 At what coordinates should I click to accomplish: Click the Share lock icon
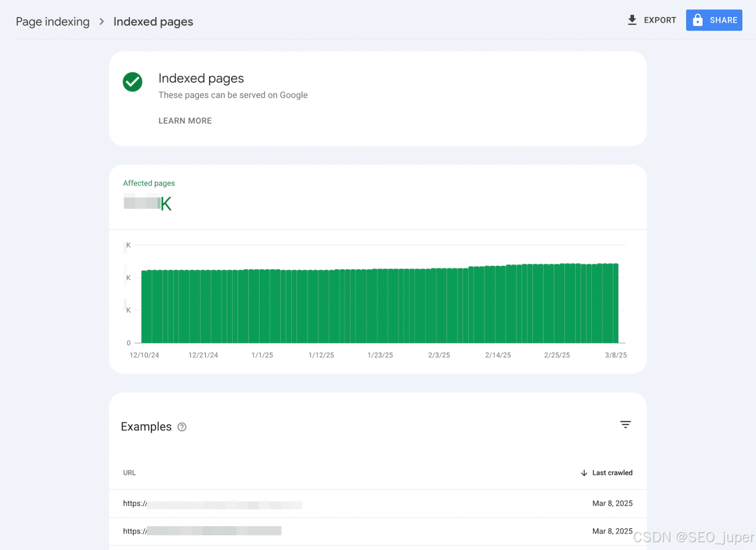click(x=697, y=20)
